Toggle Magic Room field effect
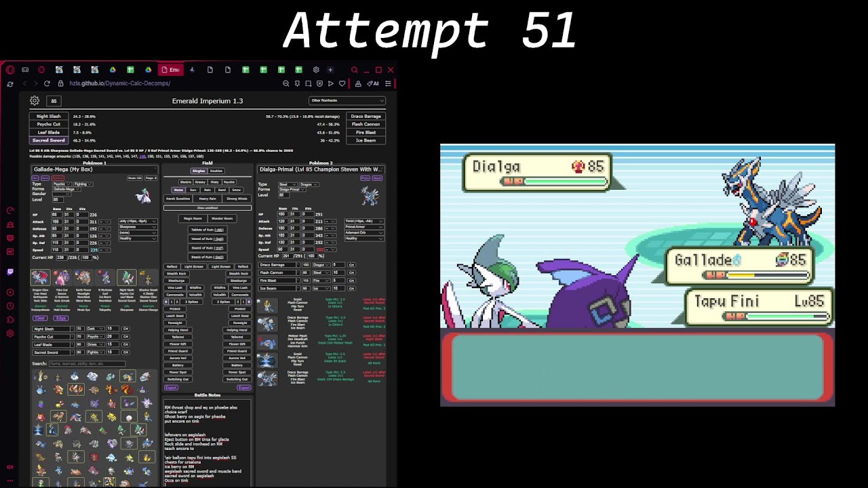The image size is (868, 488). [193, 219]
